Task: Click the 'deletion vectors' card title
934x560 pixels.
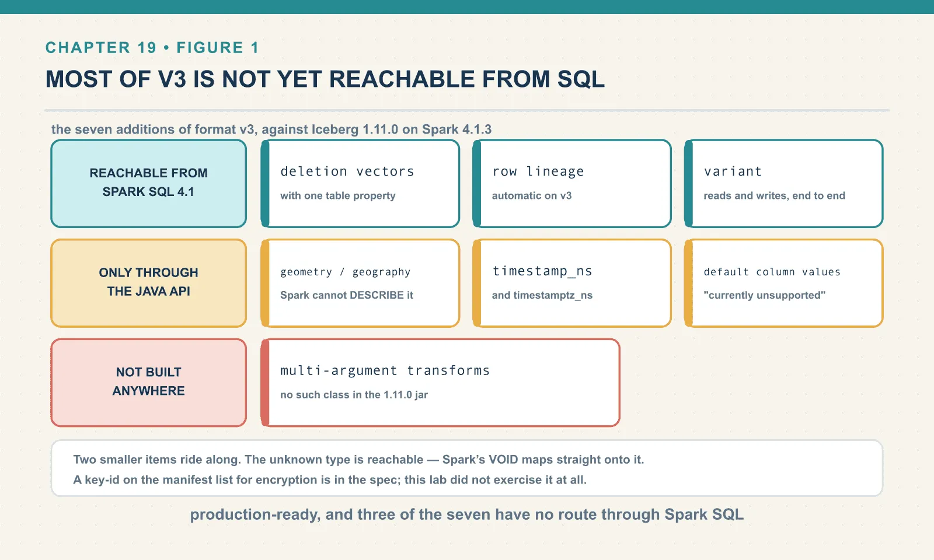Action: [x=347, y=171]
